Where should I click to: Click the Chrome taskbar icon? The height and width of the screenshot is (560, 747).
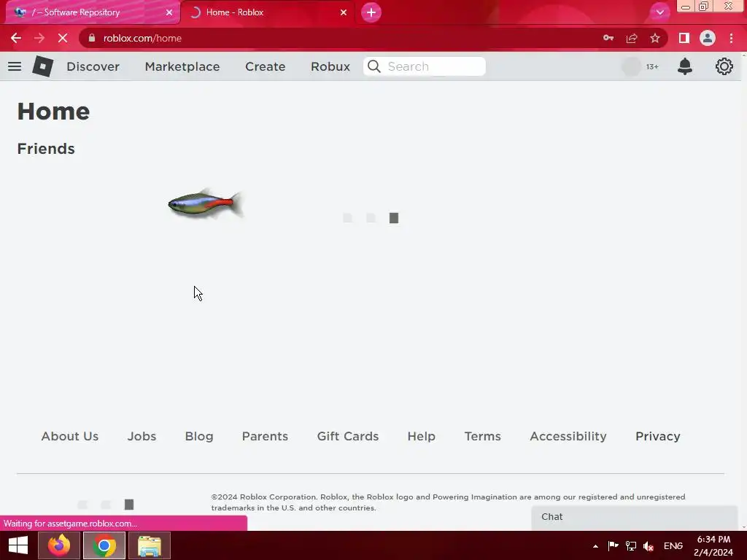tap(104, 545)
